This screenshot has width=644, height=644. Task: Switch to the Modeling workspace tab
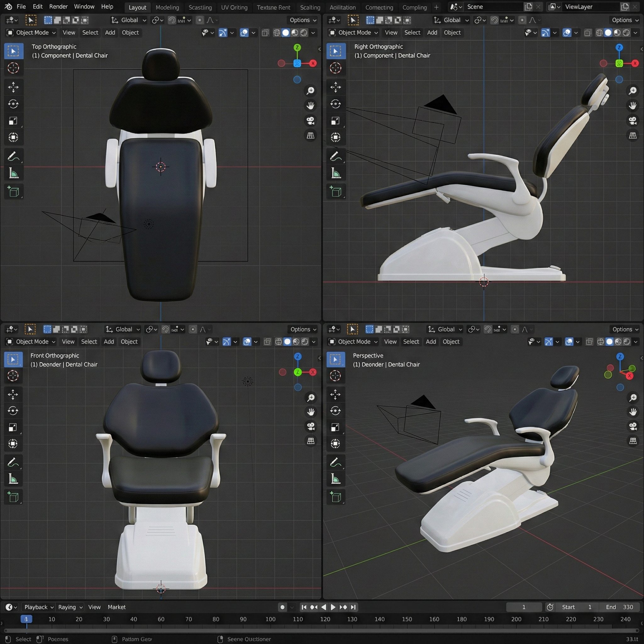click(167, 7)
